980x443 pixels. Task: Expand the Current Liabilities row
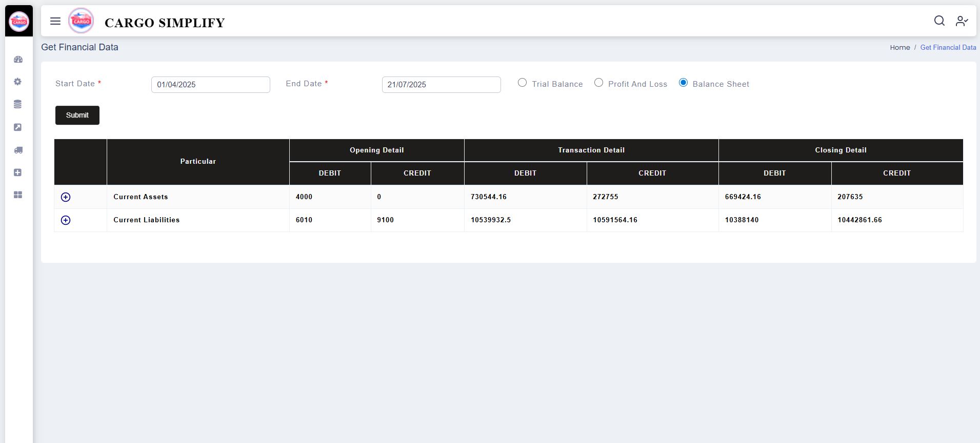[x=66, y=220]
